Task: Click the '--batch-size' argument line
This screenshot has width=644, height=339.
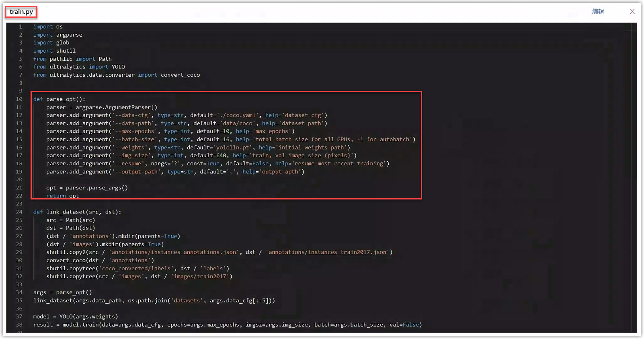Action: pyautogui.click(x=231, y=139)
